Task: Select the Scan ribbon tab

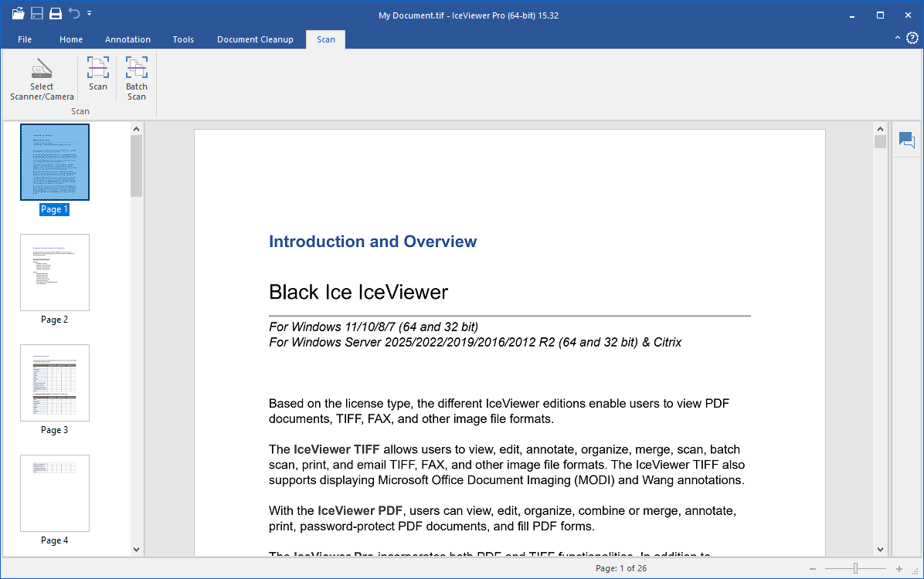Action: (326, 39)
